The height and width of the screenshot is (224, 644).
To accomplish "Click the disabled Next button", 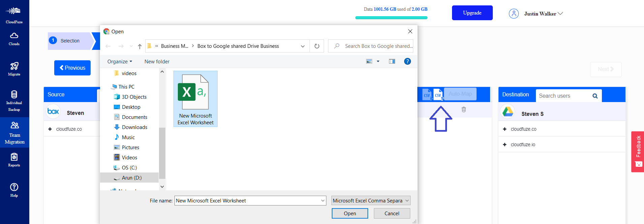I will (x=606, y=69).
